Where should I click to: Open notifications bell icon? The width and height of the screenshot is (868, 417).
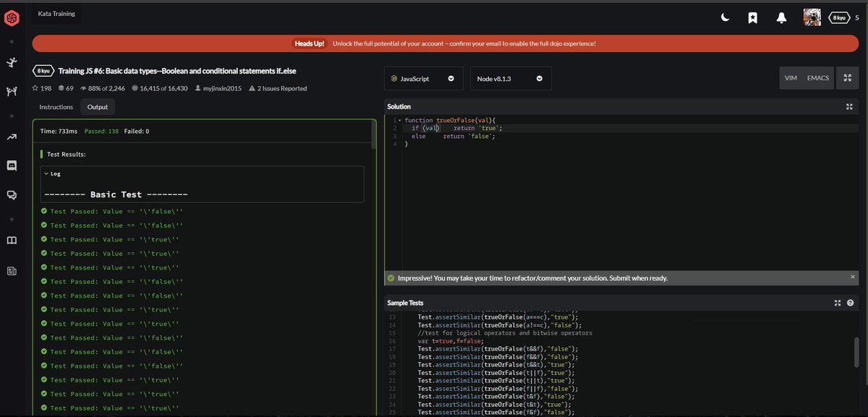781,18
